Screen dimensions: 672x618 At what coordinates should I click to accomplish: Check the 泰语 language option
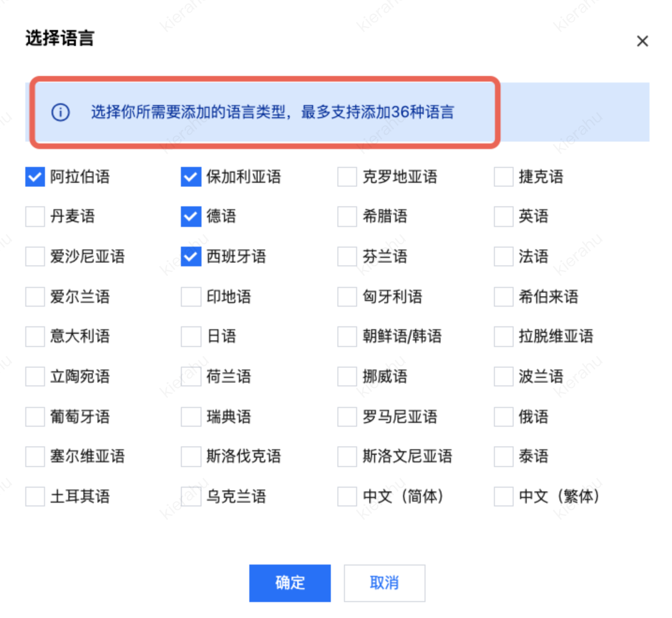tap(503, 456)
